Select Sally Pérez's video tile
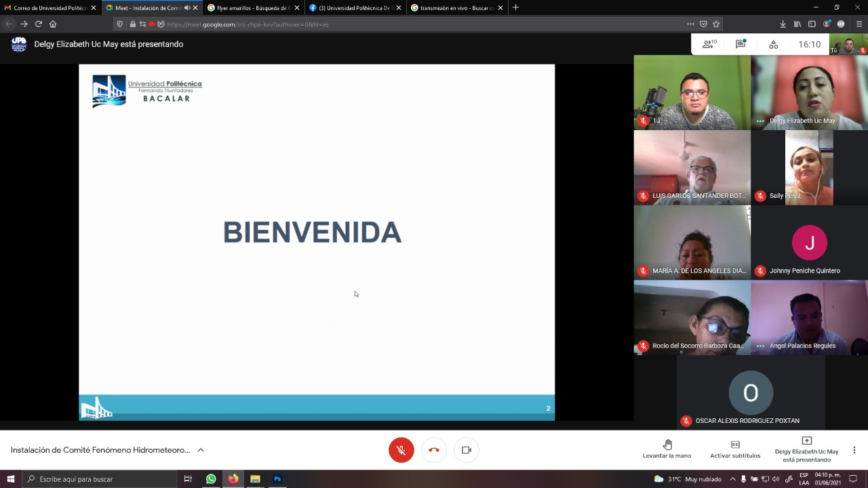The width and height of the screenshot is (868, 488). [810, 168]
